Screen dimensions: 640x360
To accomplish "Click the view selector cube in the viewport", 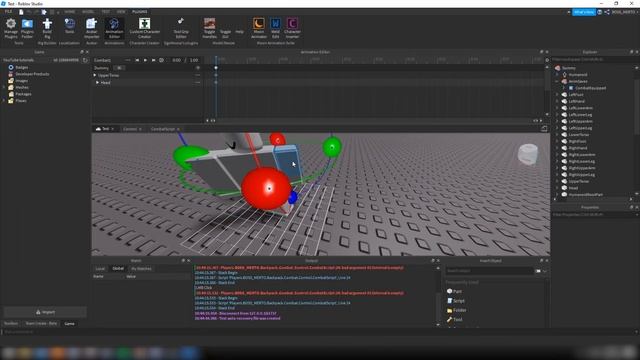I will (x=527, y=154).
